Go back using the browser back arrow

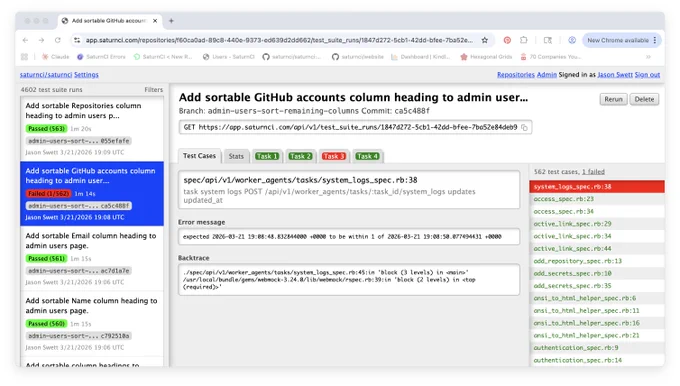[x=25, y=40]
